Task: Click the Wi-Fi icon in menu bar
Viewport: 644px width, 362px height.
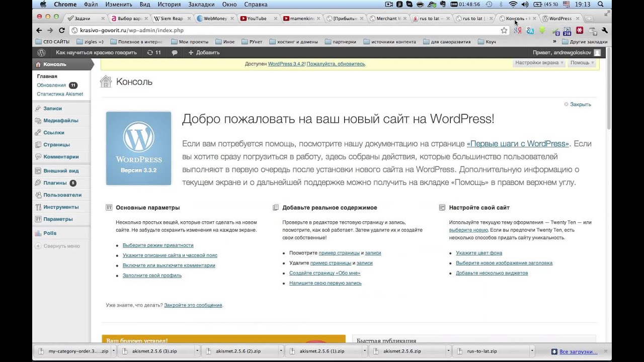Action: [513, 5]
